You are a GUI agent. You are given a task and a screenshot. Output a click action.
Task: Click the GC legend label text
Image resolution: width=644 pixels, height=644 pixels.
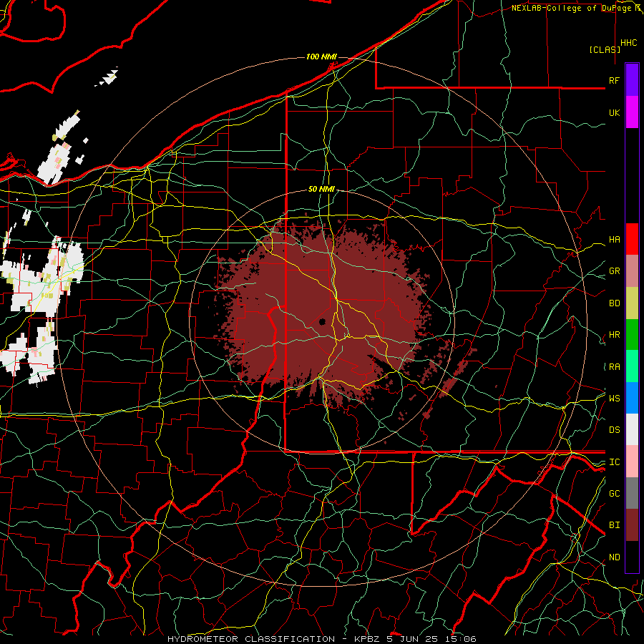614,494
